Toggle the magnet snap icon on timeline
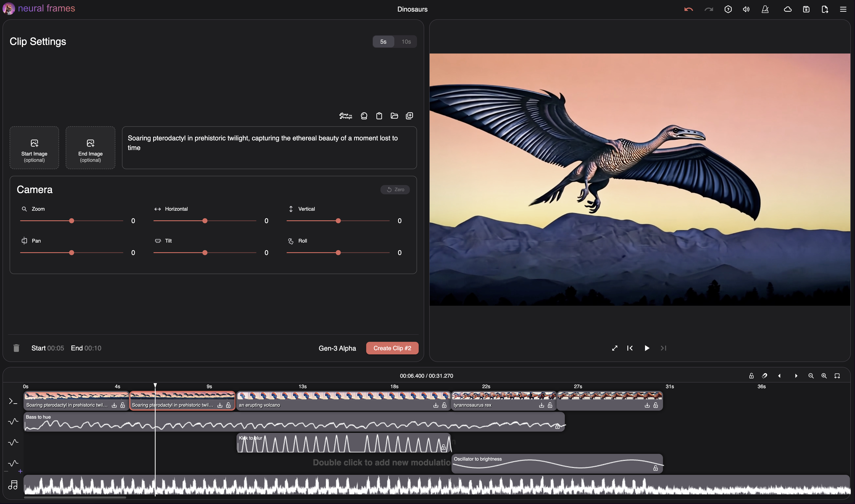This screenshot has width=855, height=504. pyautogui.click(x=764, y=376)
